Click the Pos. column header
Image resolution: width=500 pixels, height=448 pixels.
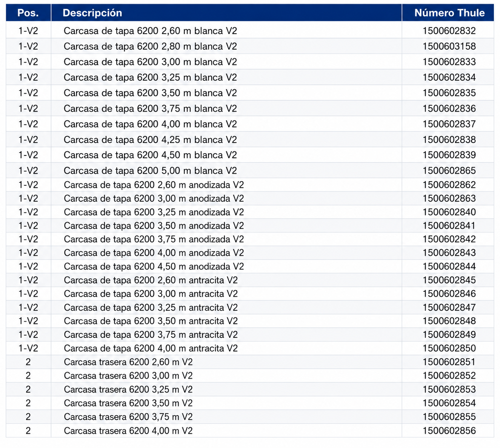[28, 13]
